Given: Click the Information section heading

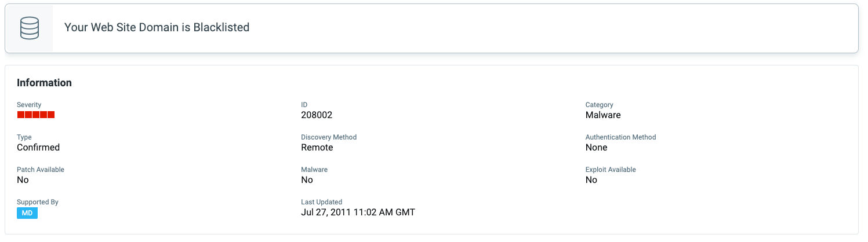Looking at the screenshot, I should (x=44, y=83).
